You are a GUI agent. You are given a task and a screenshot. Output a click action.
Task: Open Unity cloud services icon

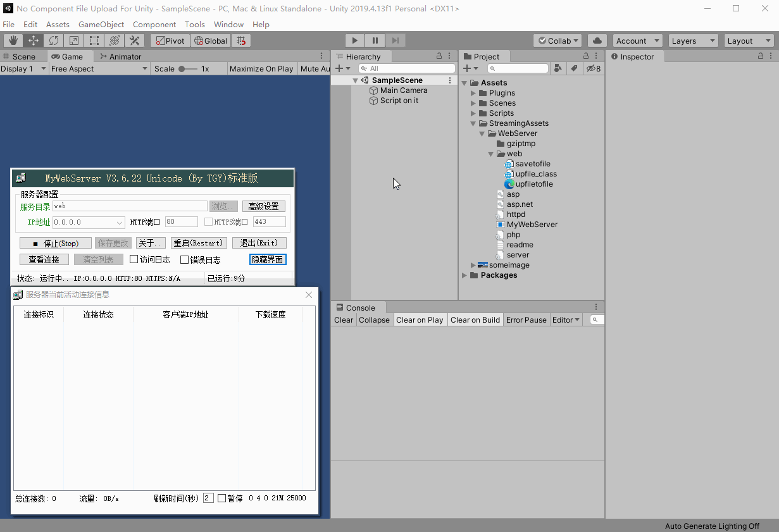[597, 40]
